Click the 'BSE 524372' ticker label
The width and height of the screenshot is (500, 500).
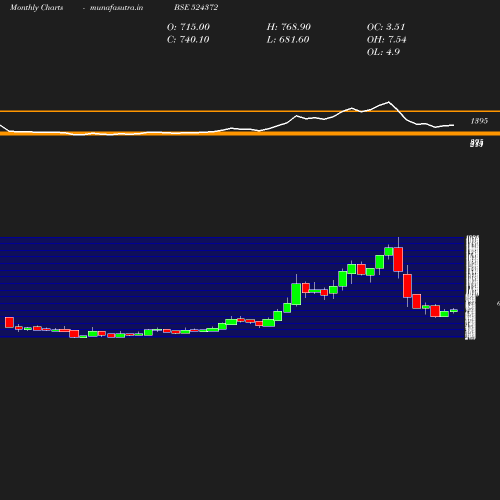(x=196, y=8)
